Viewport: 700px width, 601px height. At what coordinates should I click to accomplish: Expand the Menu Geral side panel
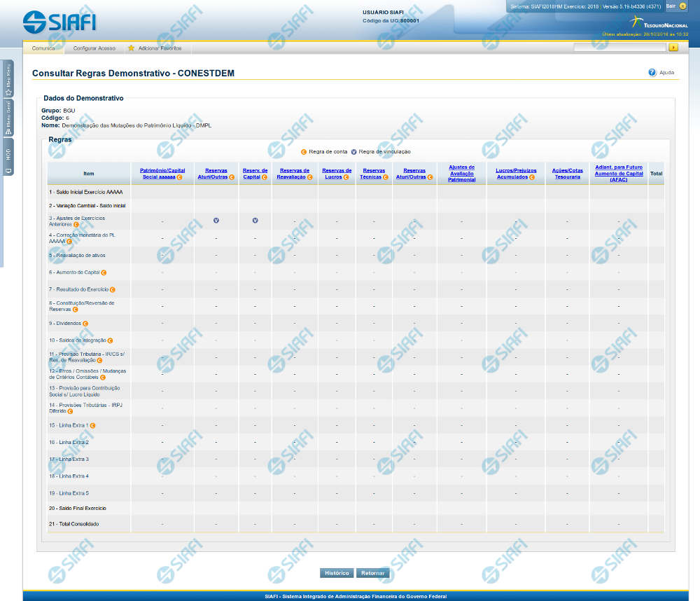[8, 118]
